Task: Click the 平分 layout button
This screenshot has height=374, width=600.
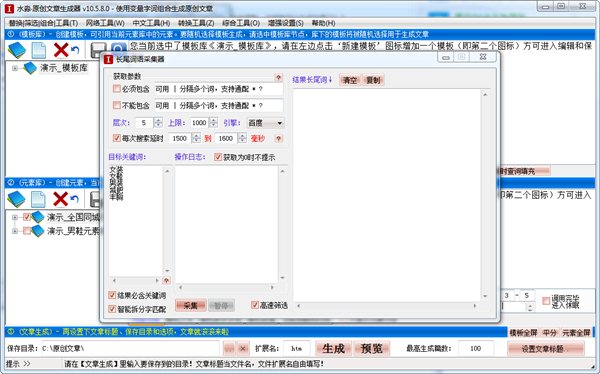Action: point(549,333)
